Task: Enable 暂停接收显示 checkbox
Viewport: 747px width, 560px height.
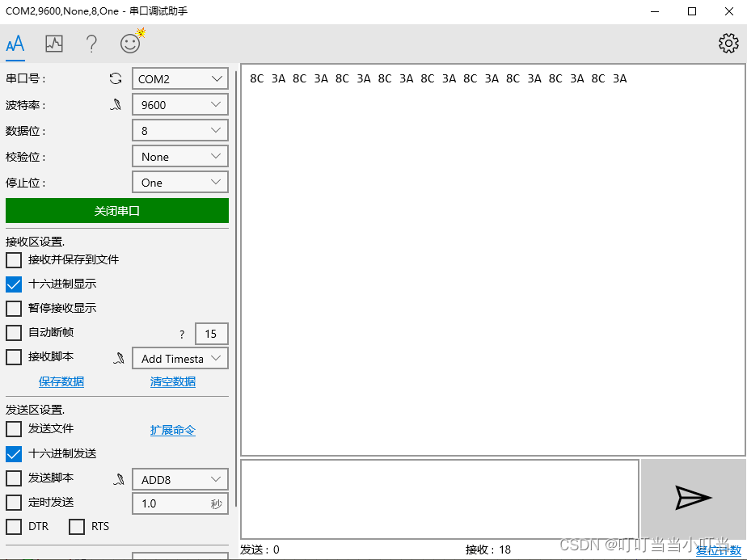Action: click(x=14, y=309)
